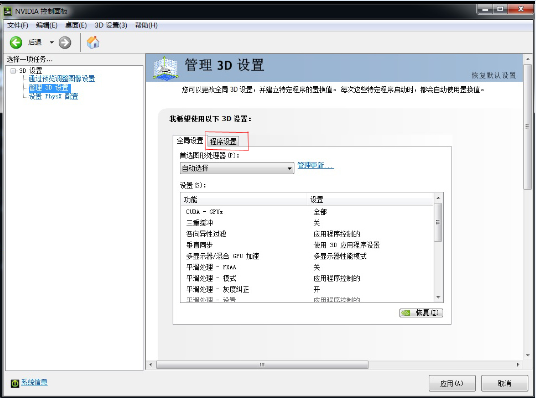Click the 应用(A) button
536x398 pixels.
click(452, 383)
